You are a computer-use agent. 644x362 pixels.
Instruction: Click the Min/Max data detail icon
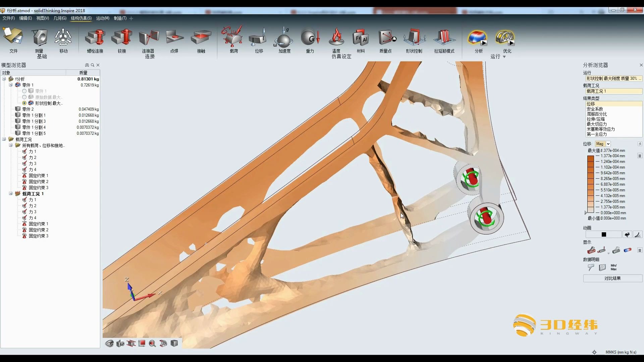(x=613, y=267)
